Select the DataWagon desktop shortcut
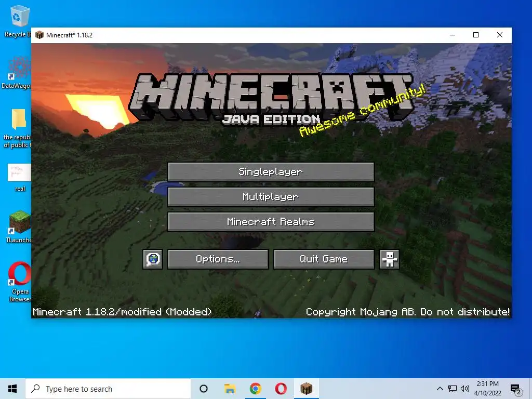The image size is (532, 399). (x=17, y=73)
